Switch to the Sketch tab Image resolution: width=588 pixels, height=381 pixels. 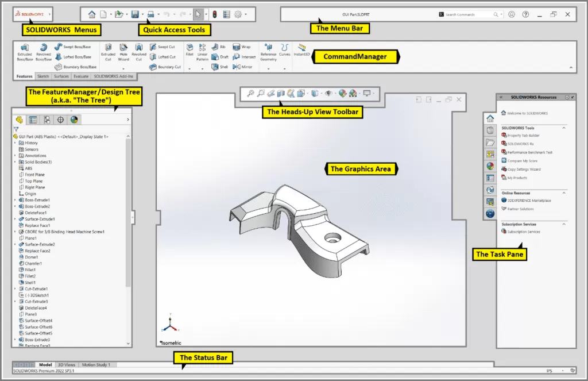[x=43, y=76]
